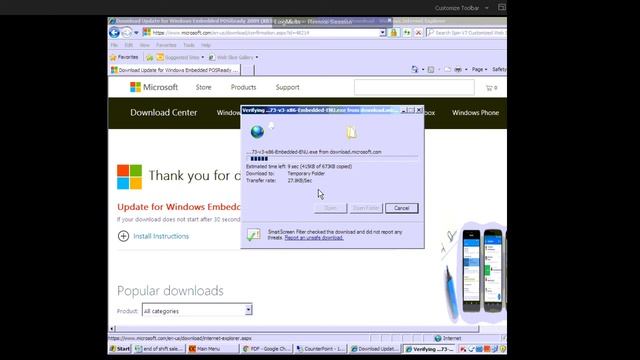
Task: Open the Favorites star button
Action: 124,57
